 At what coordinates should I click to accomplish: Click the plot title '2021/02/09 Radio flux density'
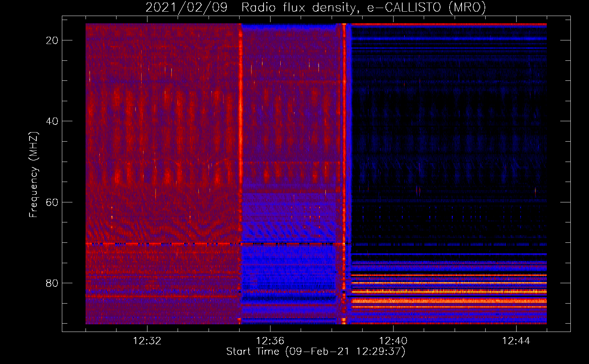tap(316, 7)
